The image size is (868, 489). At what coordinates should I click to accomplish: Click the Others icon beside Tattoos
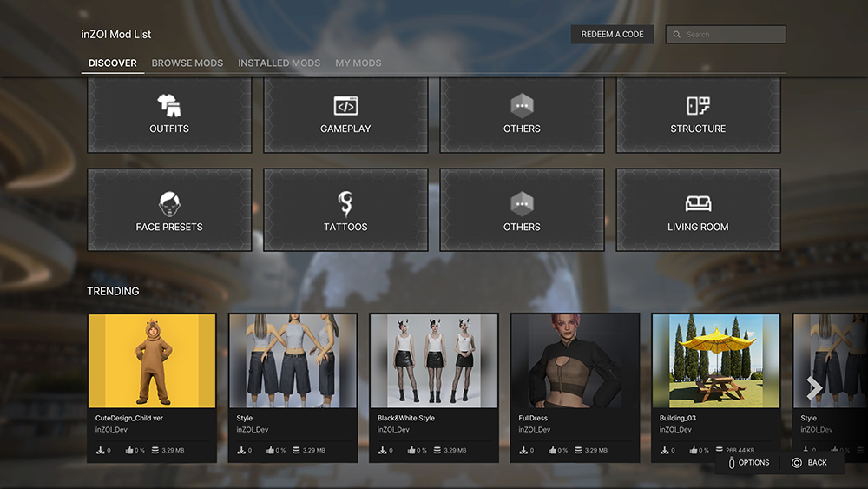(522, 204)
